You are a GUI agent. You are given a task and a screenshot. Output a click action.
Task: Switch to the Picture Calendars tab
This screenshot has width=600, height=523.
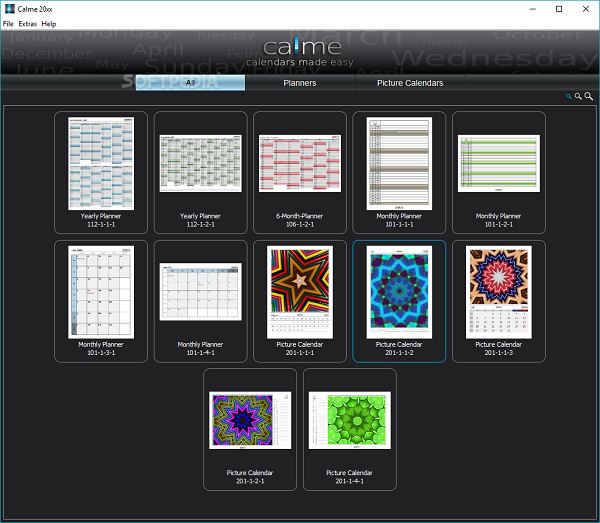click(x=410, y=83)
